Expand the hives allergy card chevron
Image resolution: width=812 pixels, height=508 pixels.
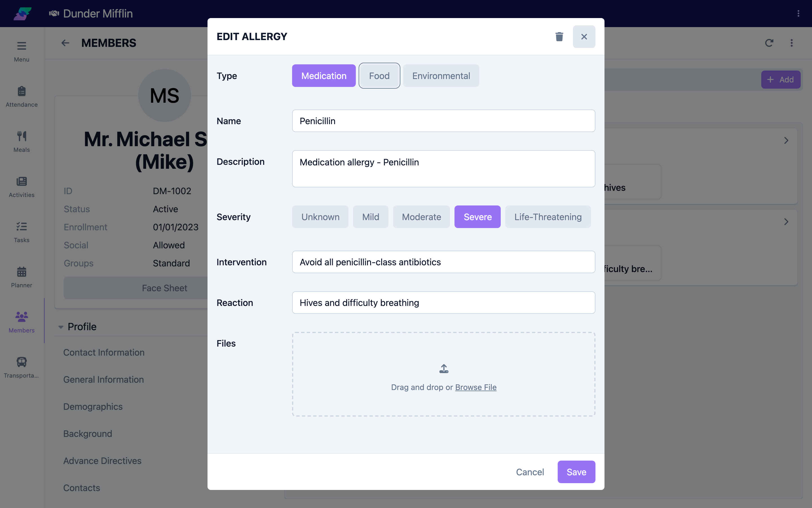tap(786, 141)
